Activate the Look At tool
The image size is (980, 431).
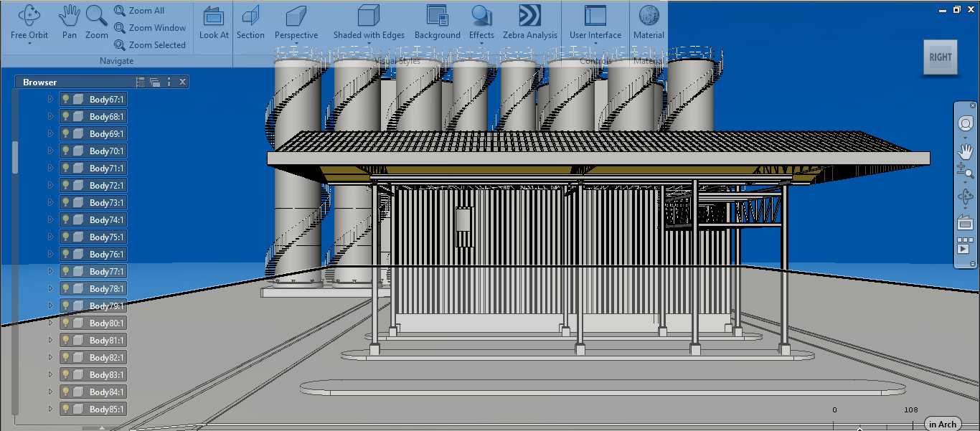click(214, 22)
